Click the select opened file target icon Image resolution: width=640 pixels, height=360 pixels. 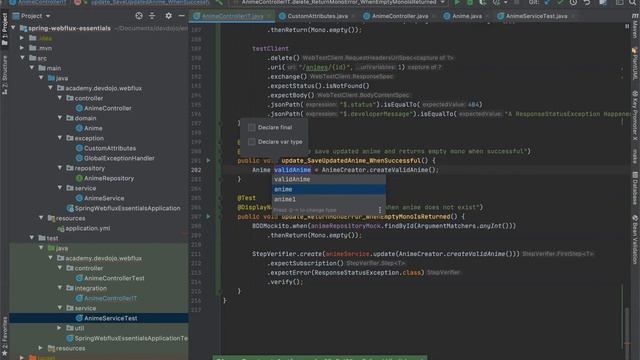click(139, 16)
